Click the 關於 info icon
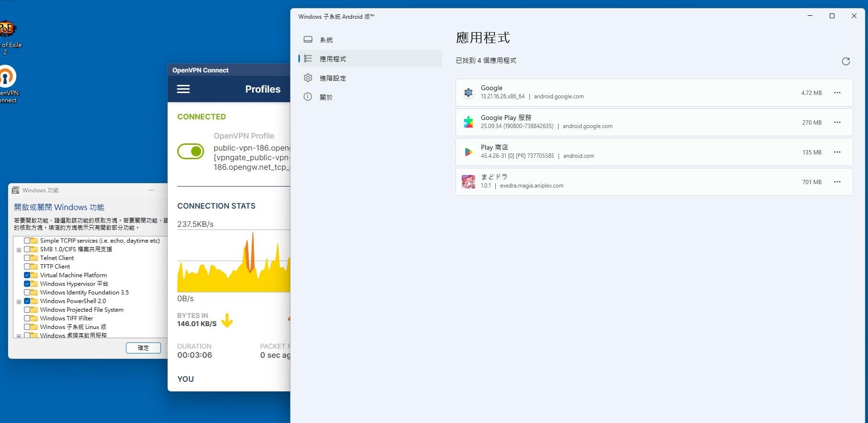868x423 pixels. (x=308, y=97)
